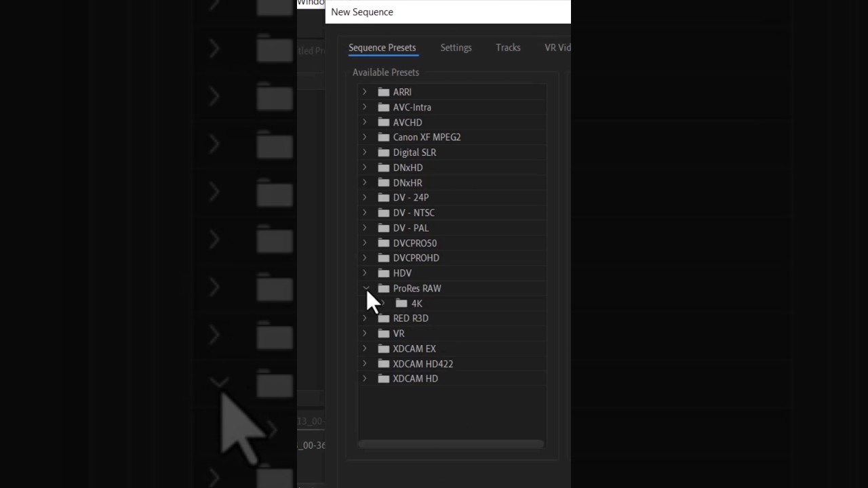Click the DNxHR folder icon
Image resolution: width=868 pixels, height=488 pixels.
pos(383,182)
